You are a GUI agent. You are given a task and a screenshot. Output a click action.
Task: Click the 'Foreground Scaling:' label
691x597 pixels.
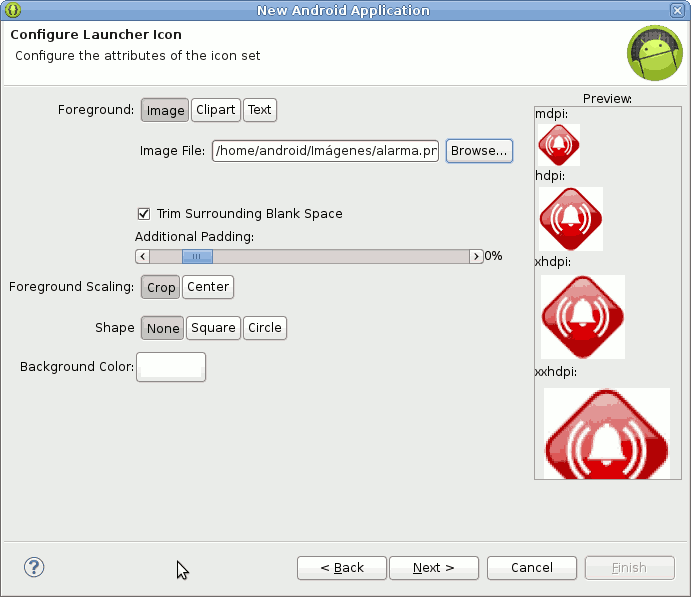coord(71,287)
